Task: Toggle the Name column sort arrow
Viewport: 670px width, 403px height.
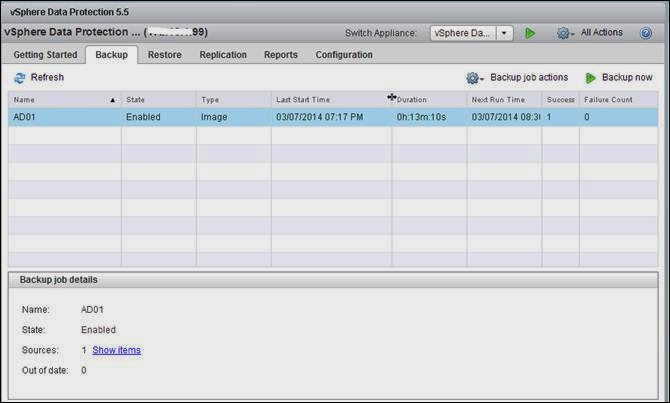Action: click(112, 100)
